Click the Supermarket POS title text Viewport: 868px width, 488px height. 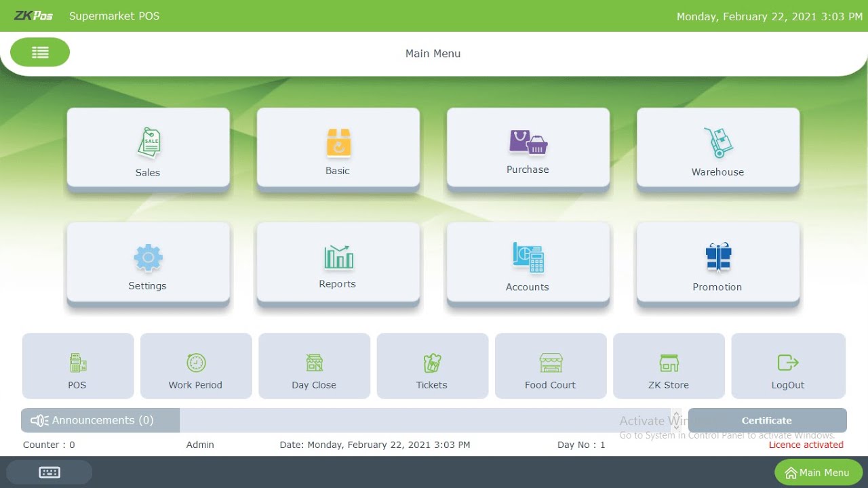click(x=114, y=16)
